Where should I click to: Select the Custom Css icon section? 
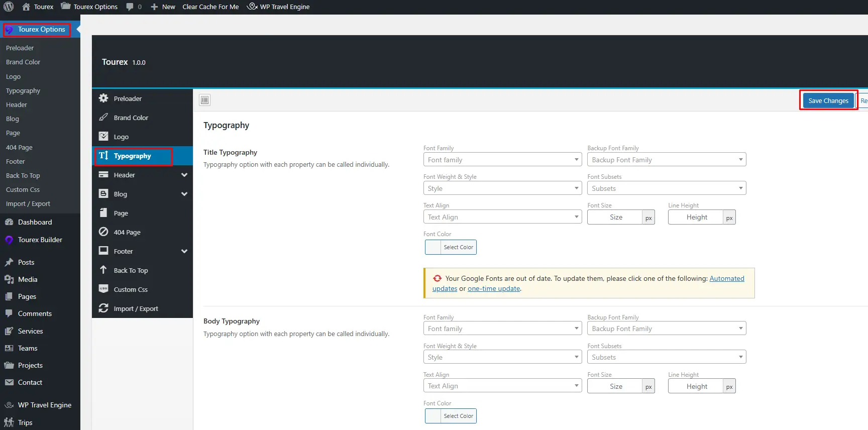pyautogui.click(x=103, y=289)
